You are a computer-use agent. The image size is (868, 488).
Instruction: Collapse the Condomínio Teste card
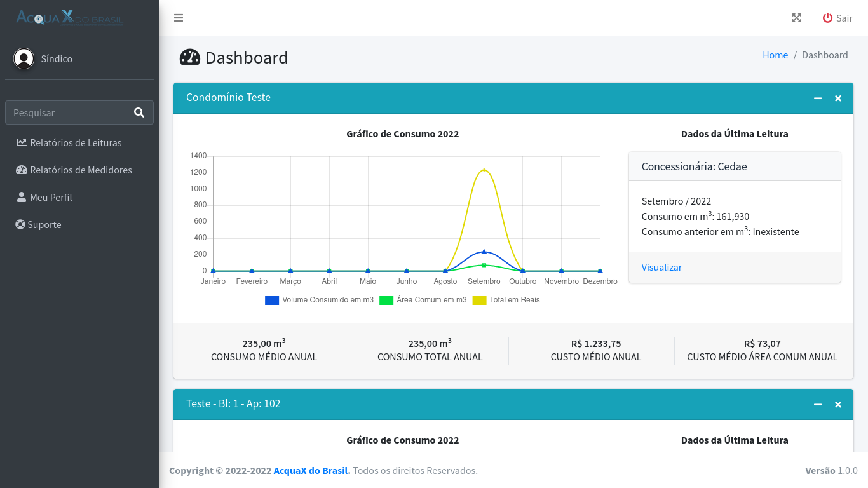point(818,98)
